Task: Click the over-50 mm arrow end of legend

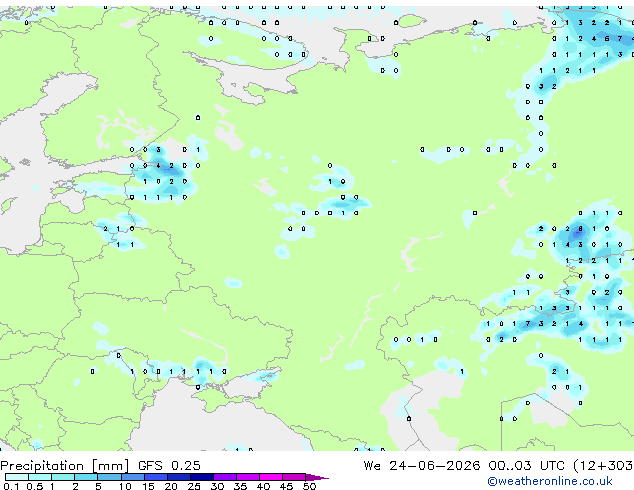Action: (x=317, y=477)
